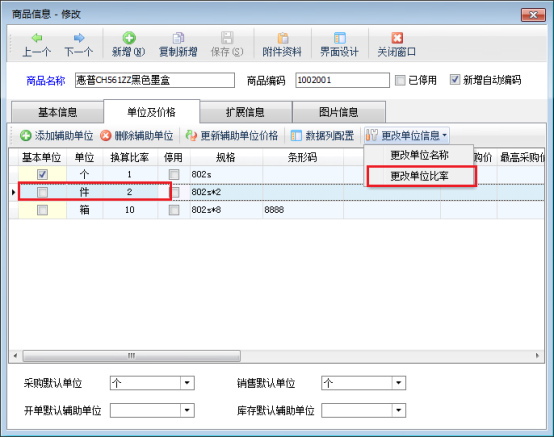Click the 复制新增 copy icon
Viewport: 554px width, 438px height.
[x=178, y=38]
